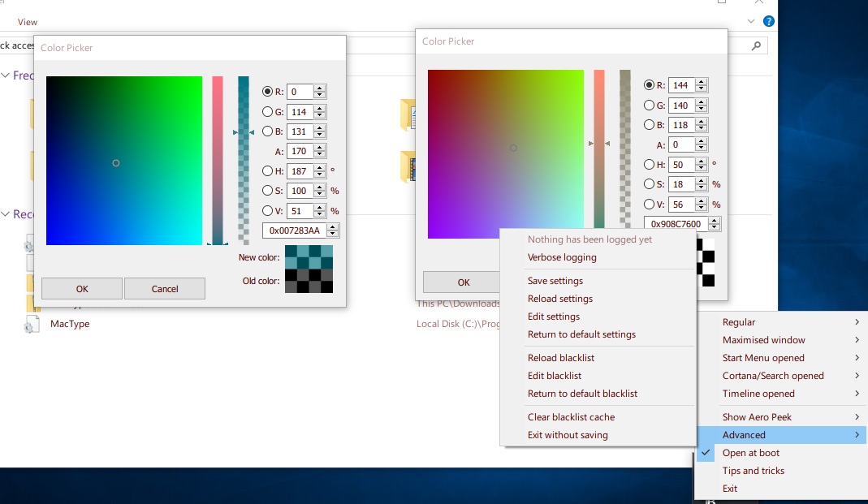The width and height of the screenshot is (868, 504).
Task: Click the left picker's hue value spinner
Action: pos(319,171)
